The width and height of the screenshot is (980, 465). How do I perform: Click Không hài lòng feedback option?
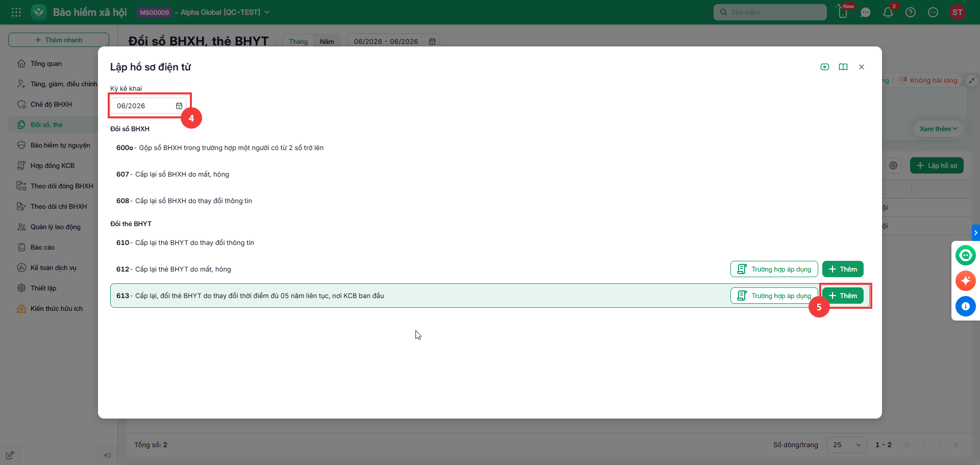[929, 80]
